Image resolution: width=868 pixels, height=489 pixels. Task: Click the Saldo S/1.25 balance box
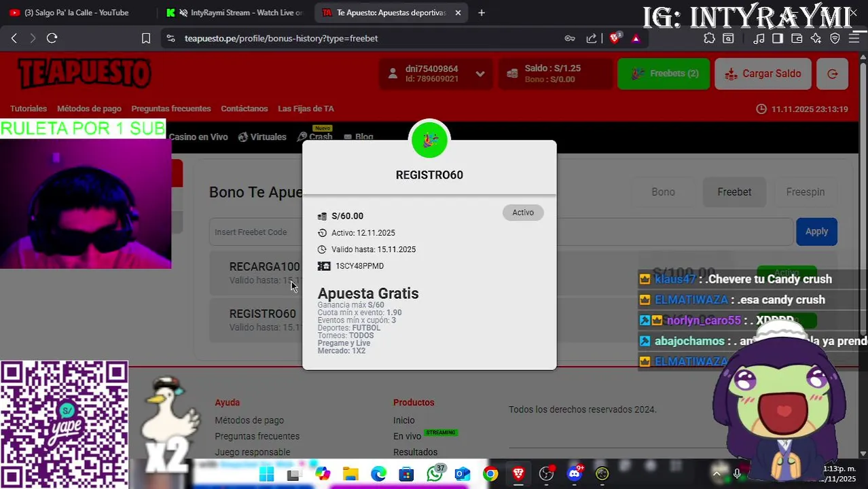556,74
